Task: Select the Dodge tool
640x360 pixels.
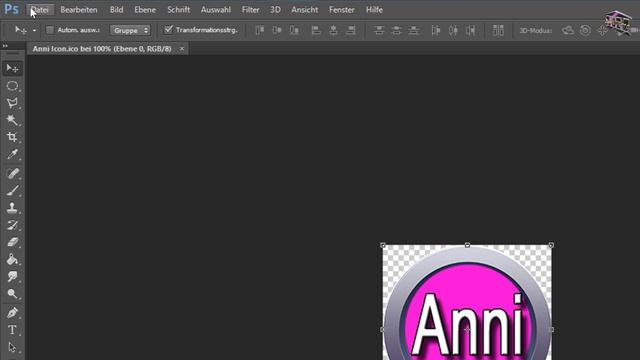Action: coord(12,294)
